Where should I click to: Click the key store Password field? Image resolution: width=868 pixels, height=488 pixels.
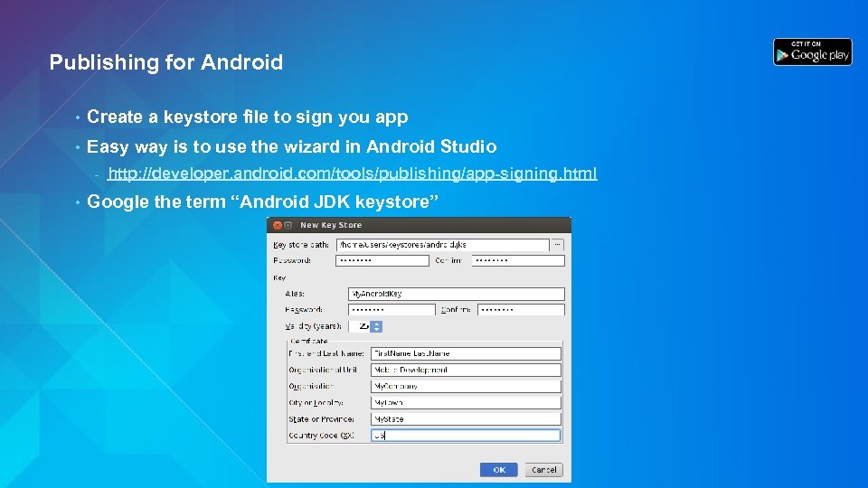click(382, 260)
